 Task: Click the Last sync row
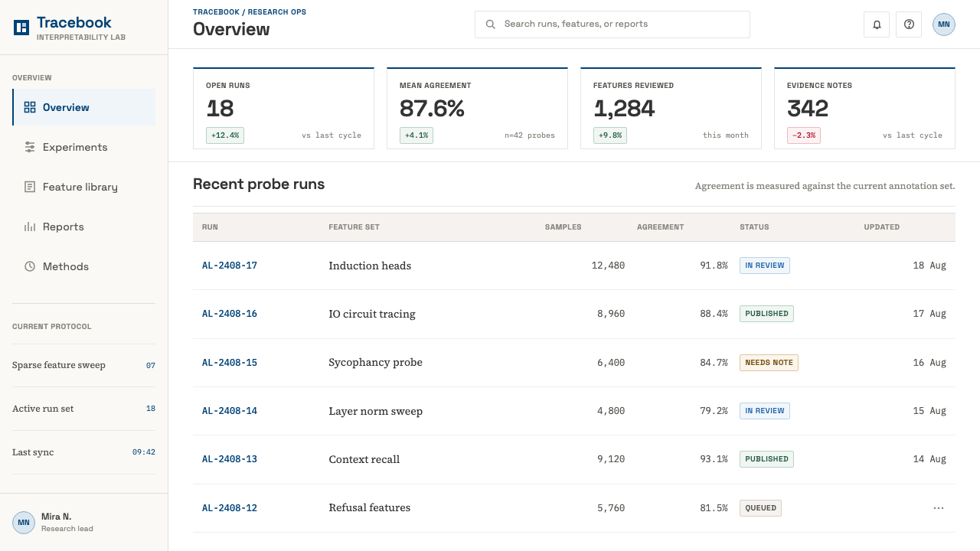[x=84, y=452]
